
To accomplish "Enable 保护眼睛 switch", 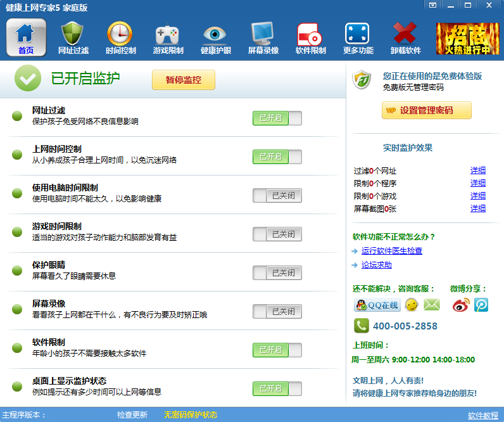I will tap(277, 272).
